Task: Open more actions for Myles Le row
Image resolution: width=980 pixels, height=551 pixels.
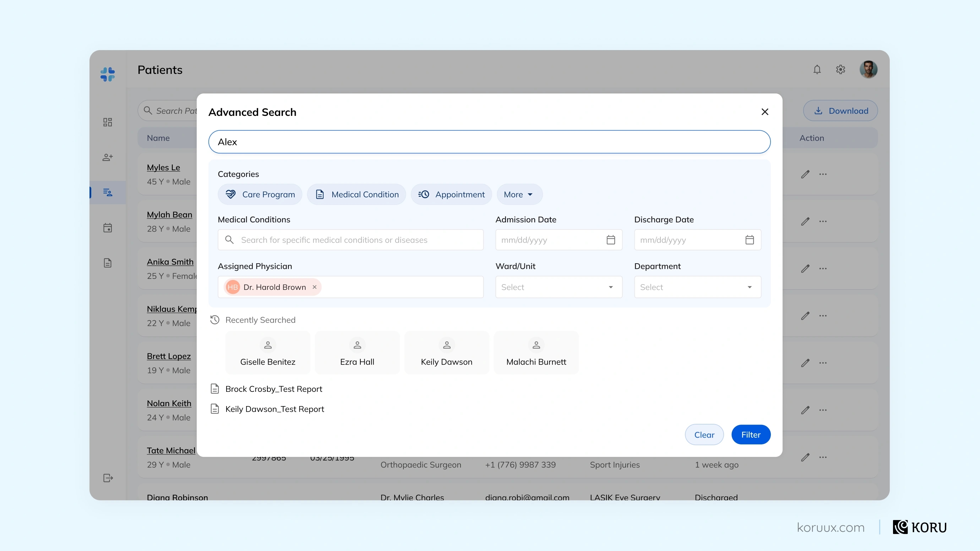Action: (823, 174)
